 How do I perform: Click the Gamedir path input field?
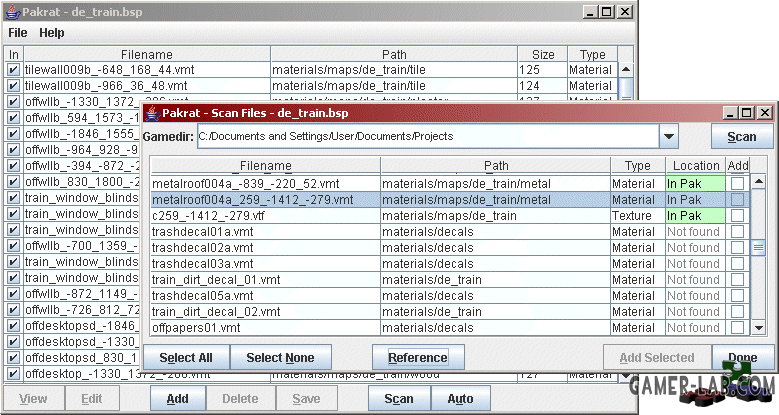[x=428, y=136]
